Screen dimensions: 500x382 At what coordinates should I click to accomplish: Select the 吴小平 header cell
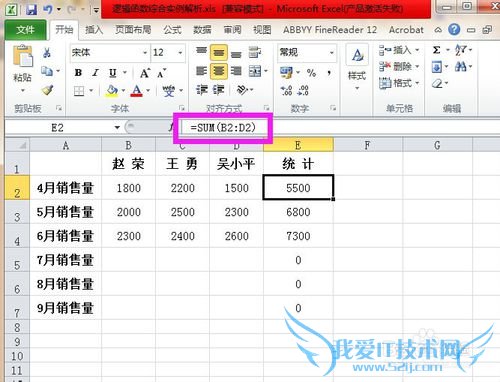[x=236, y=164]
